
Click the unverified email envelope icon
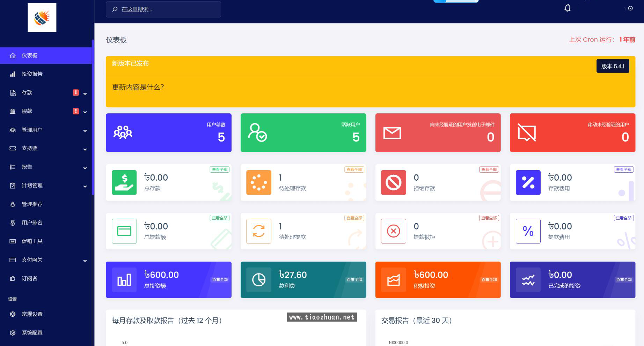[392, 133]
